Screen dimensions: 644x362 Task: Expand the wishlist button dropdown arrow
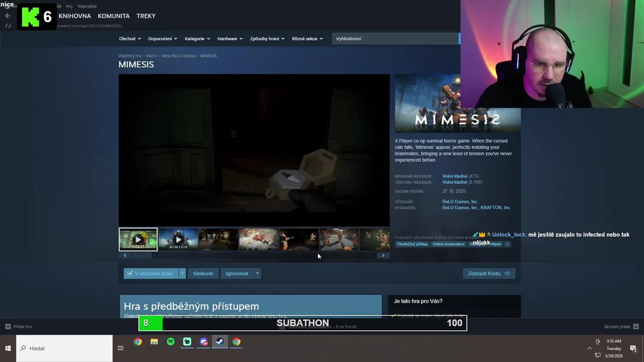pos(182,274)
